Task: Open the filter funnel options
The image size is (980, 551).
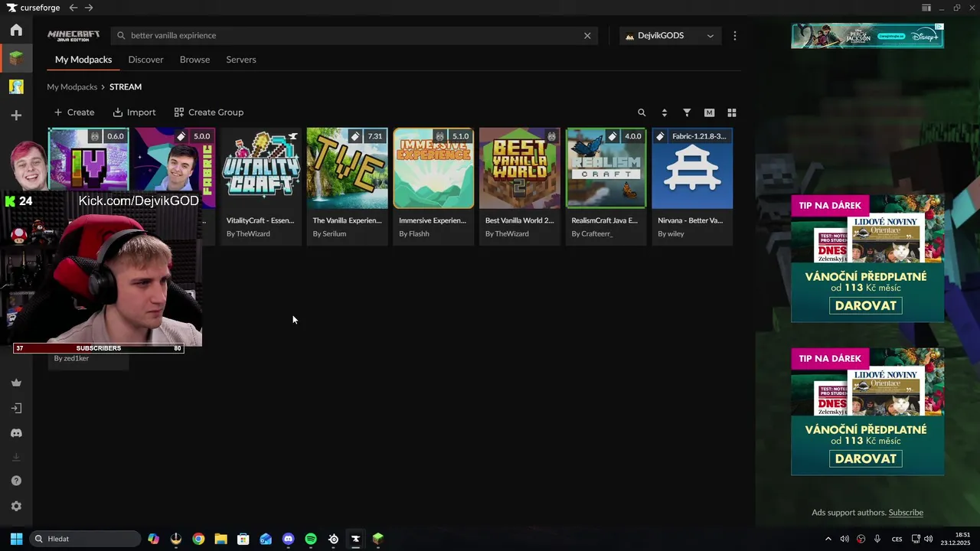Action: click(x=687, y=112)
